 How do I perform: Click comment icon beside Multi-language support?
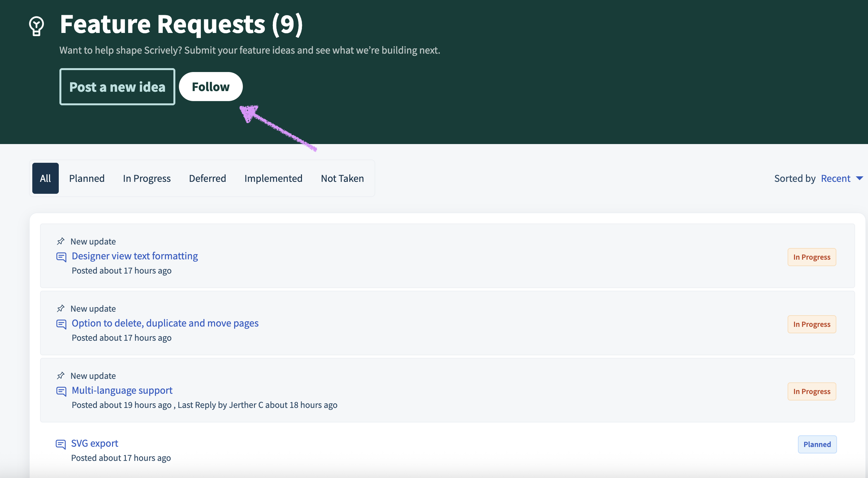61,391
